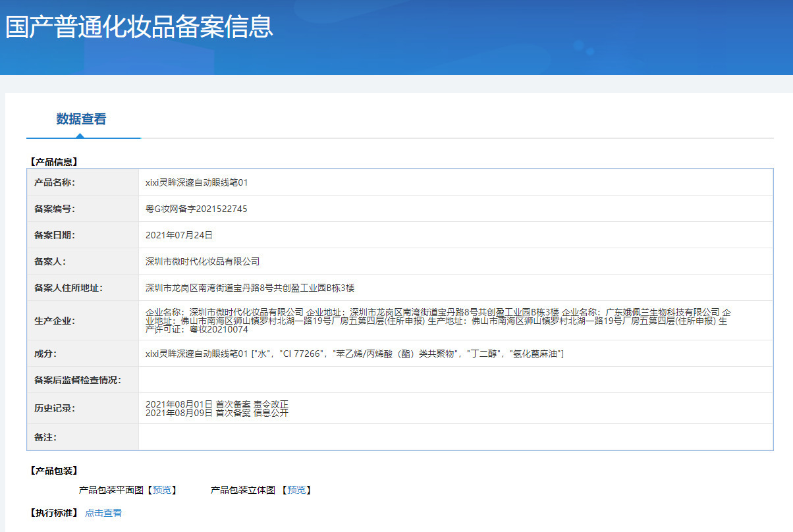Click the page title 国产普通化妆品备案信息
Image resolution: width=793 pixels, height=532 pixels.
[139, 27]
